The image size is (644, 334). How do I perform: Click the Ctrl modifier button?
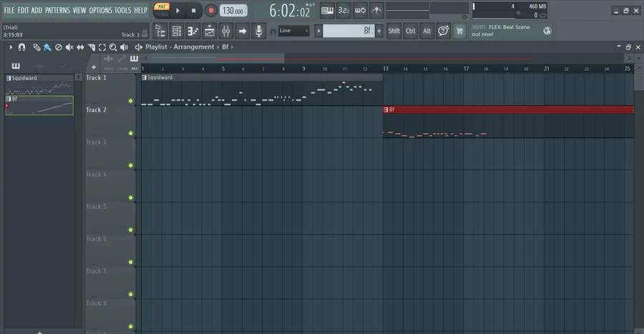[x=410, y=31]
